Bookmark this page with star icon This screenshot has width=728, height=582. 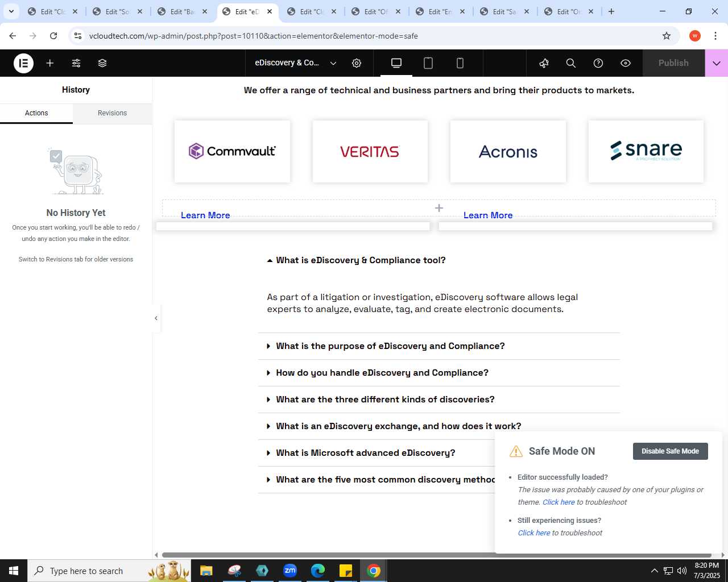[667, 36]
